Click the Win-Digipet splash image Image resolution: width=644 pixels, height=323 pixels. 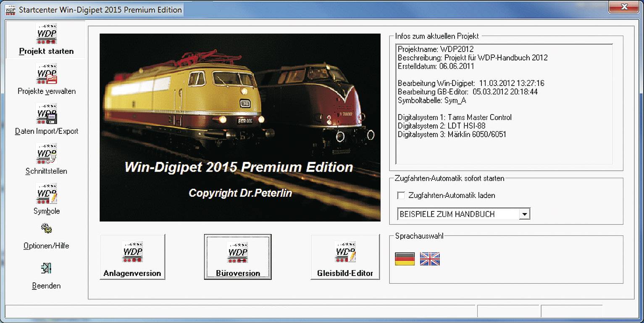[x=240, y=126]
